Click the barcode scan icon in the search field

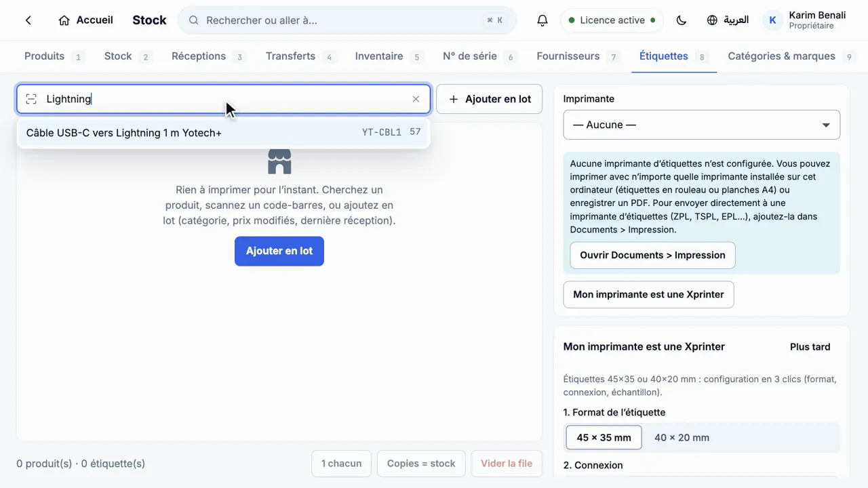click(31, 99)
